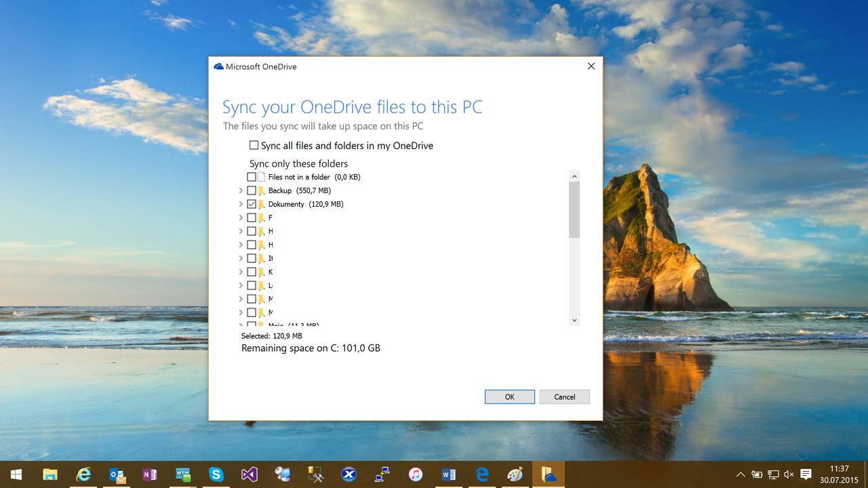The image size is (868, 488).
Task: Expand folder K in the list
Action: [x=241, y=272]
